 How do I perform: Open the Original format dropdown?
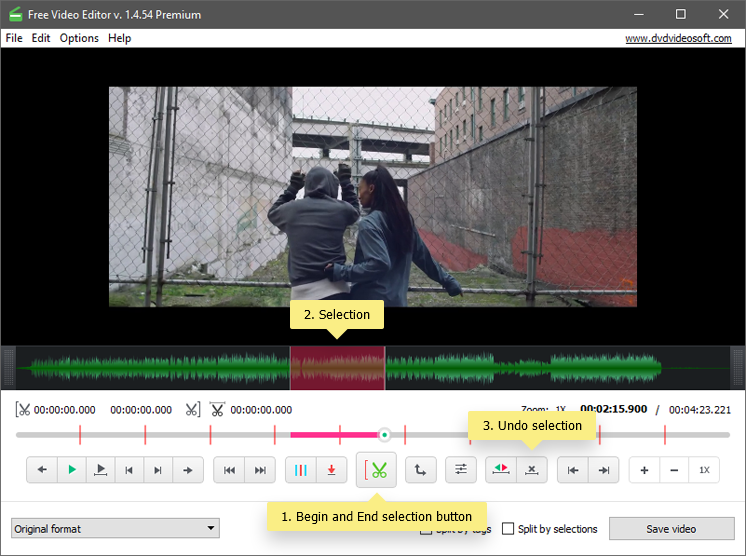coord(115,528)
